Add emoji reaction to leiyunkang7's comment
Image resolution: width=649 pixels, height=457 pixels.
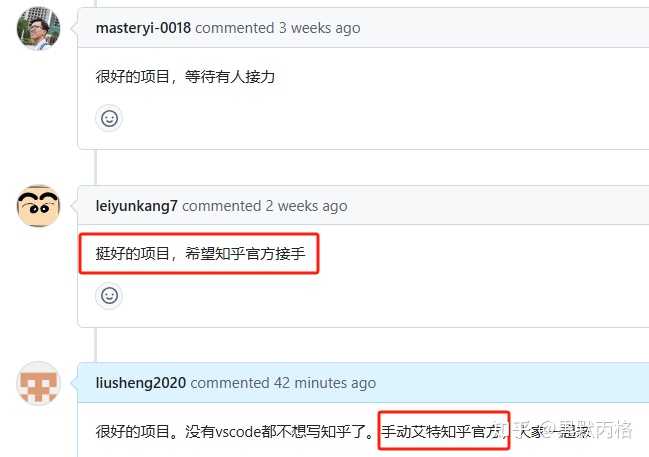[109, 296]
